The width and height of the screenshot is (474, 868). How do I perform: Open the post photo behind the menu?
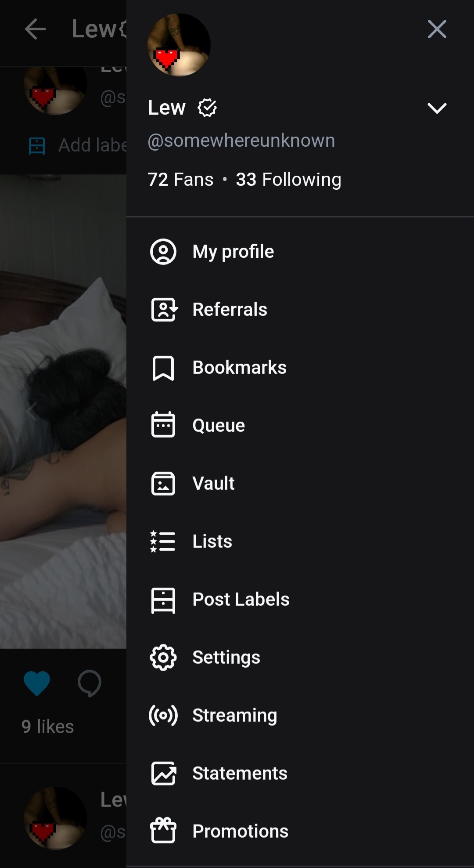[x=63, y=411]
